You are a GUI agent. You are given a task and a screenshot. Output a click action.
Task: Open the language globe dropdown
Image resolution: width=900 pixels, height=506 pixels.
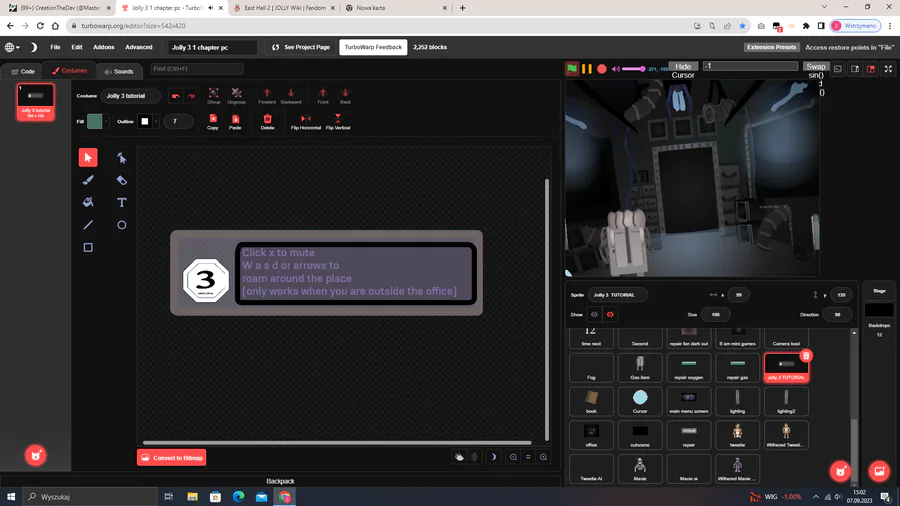pos(12,47)
